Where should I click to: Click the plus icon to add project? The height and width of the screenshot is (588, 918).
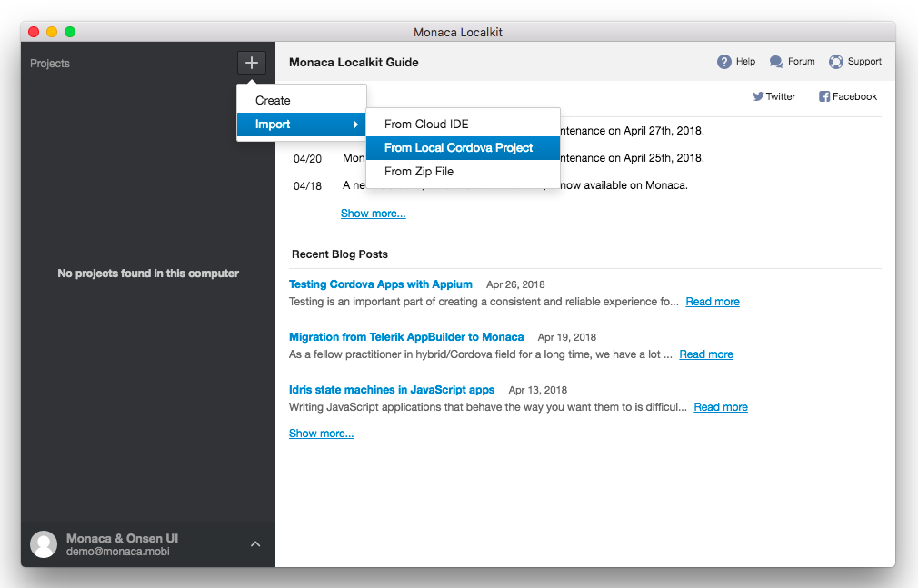252,63
